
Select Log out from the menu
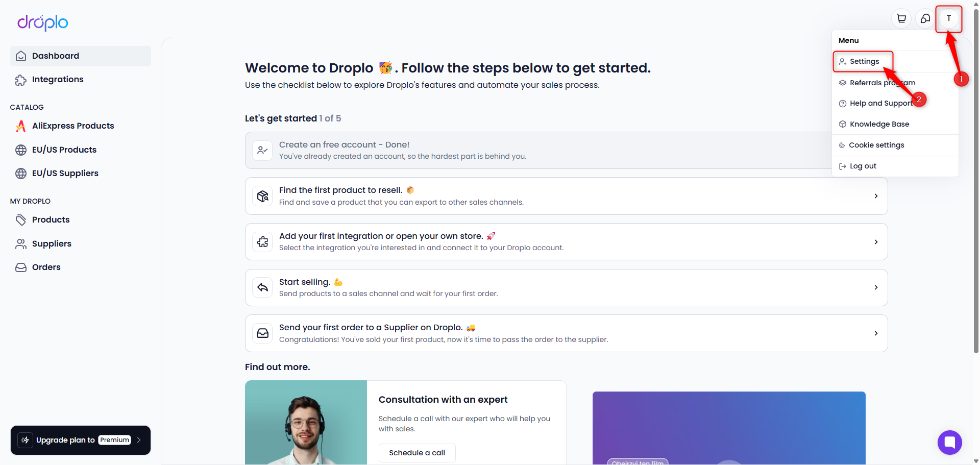(x=895, y=166)
